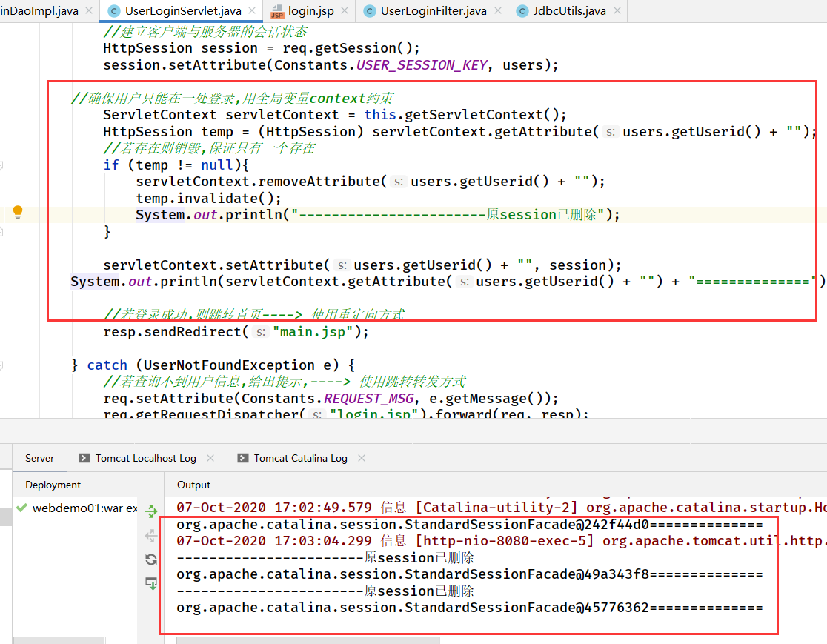
Task: Click the UserNotFoundException catch clause
Action: (213, 365)
